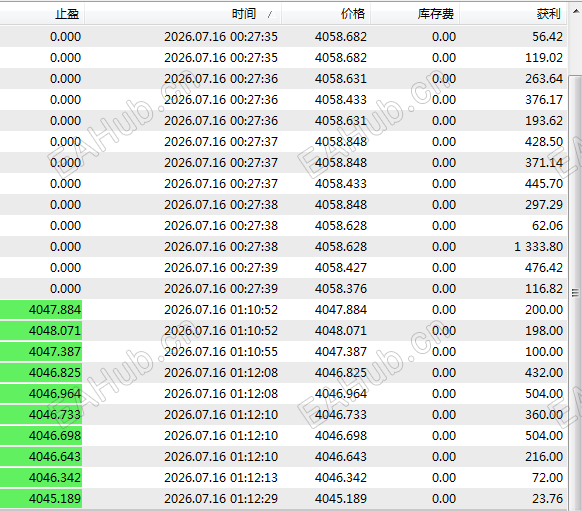Select the row timed 01:12:29
The height and width of the screenshot is (511, 582).
(x=284, y=499)
